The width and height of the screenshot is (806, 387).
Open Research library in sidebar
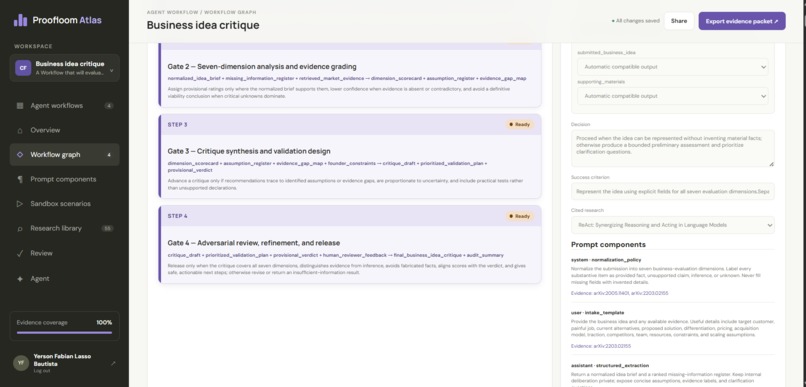64,229
